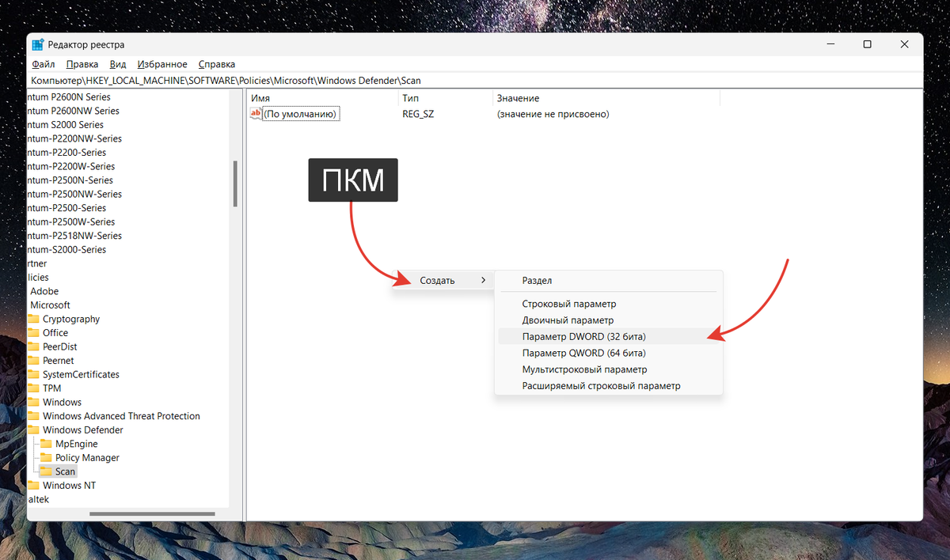Click the MpEngine folder icon

(x=46, y=444)
